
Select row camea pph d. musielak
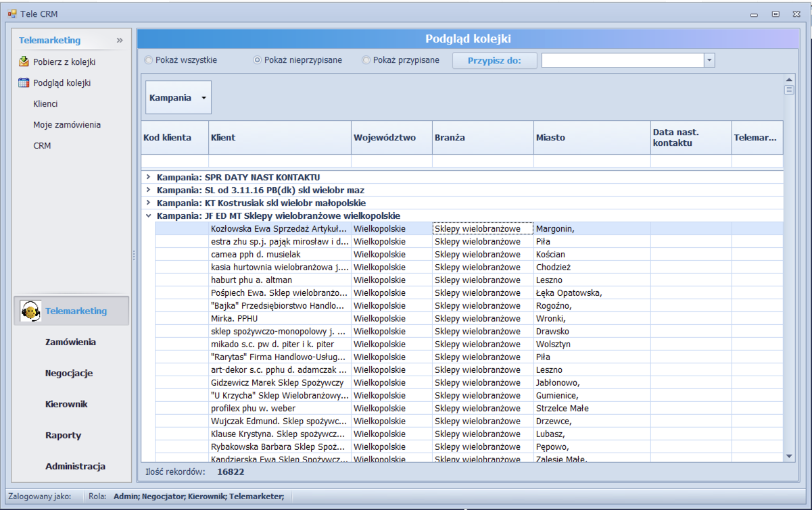click(x=469, y=255)
